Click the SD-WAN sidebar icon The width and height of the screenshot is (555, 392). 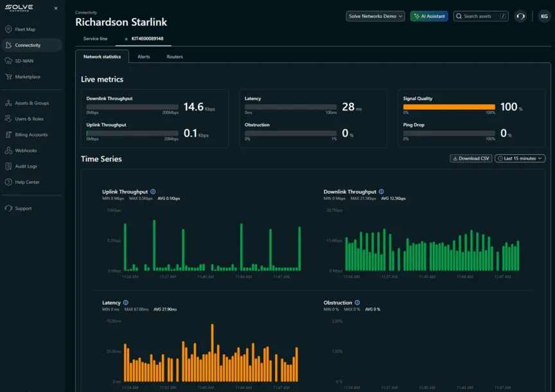[8, 61]
